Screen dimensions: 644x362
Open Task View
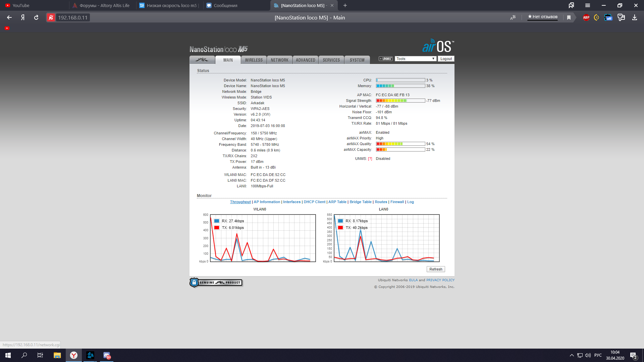(40, 355)
